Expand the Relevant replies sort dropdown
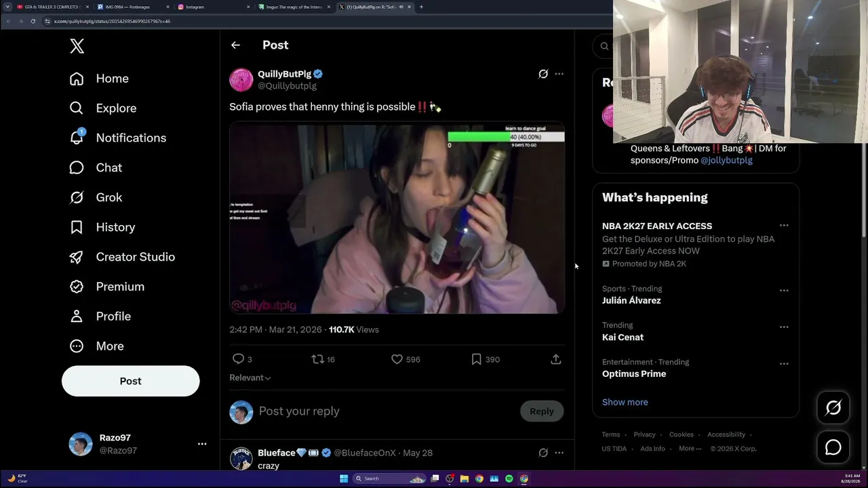Image resolution: width=868 pixels, height=488 pixels. pyautogui.click(x=250, y=378)
